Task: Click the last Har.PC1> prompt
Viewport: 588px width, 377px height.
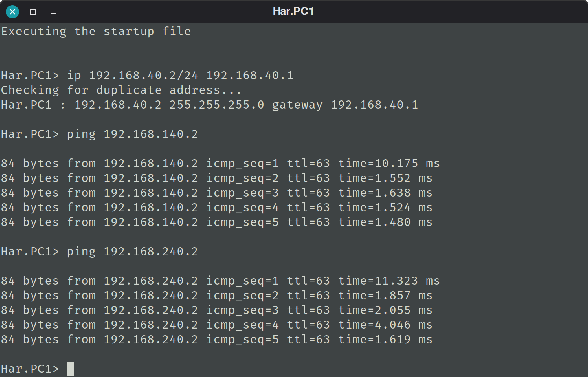Action: pos(30,369)
